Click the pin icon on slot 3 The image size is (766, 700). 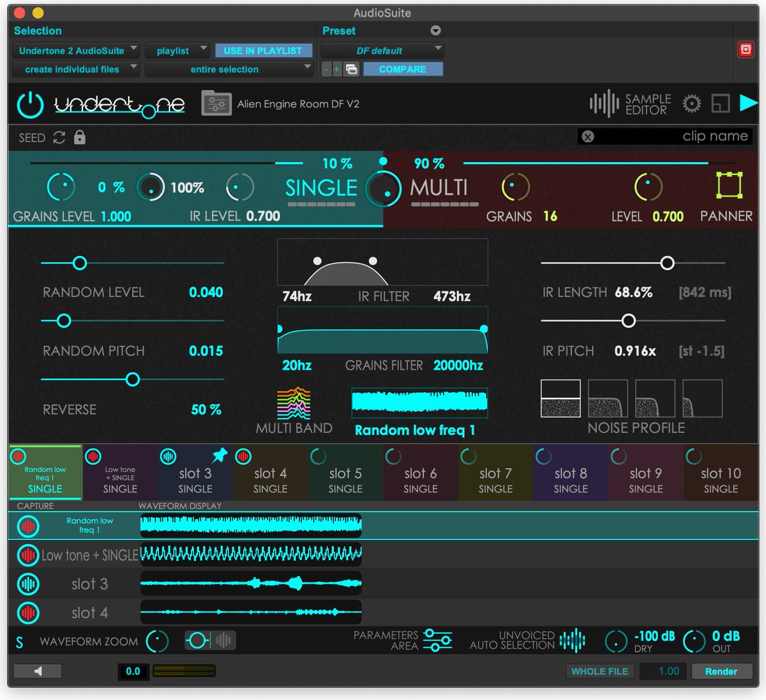[x=220, y=455]
